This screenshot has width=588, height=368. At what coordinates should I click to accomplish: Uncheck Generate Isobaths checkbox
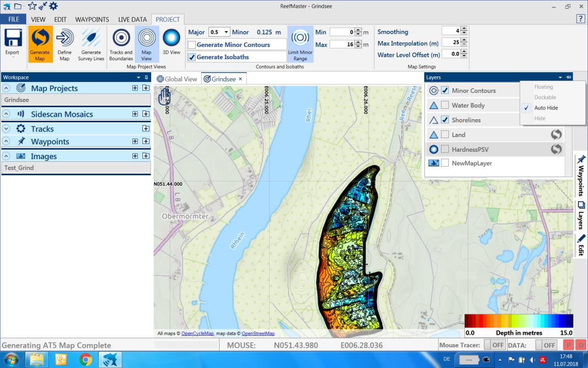192,57
